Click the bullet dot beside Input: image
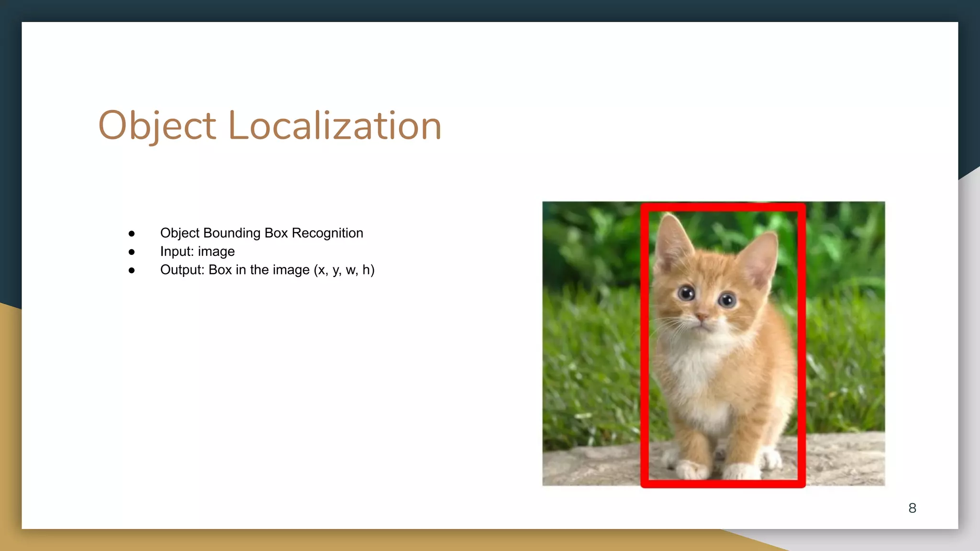Viewport: 980px width, 551px height. [x=132, y=252]
